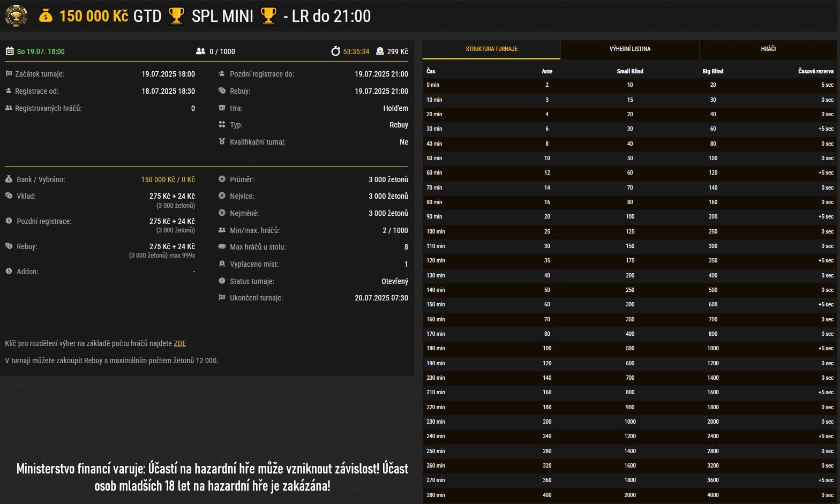Click the trophy icon after SPL MINI
The image size is (840, 504).
point(268,16)
